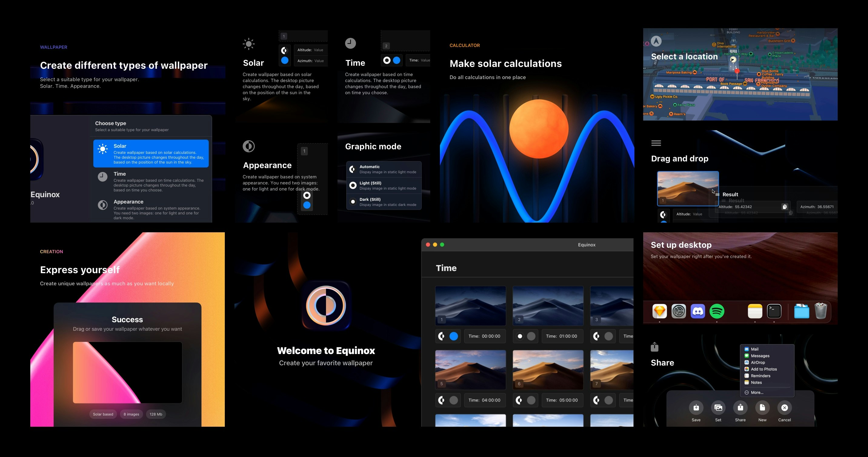Viewport: 868px width, 457px height.
Task: Click the copy icon beside Altitude 55.42342
Action: click(x=784, y=207)
